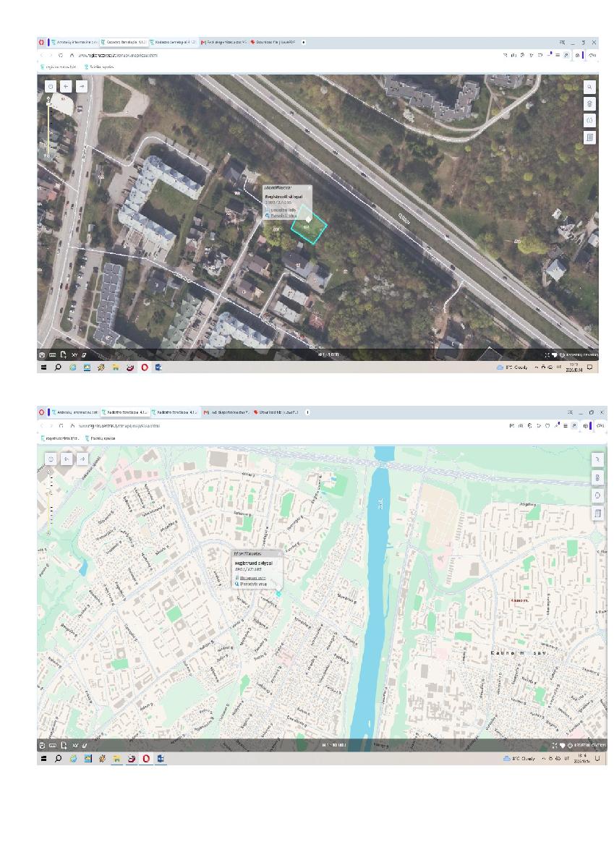Screen dimensions: 614x868
Task: Go to next map extent on the street map
Action: point(82,459)
